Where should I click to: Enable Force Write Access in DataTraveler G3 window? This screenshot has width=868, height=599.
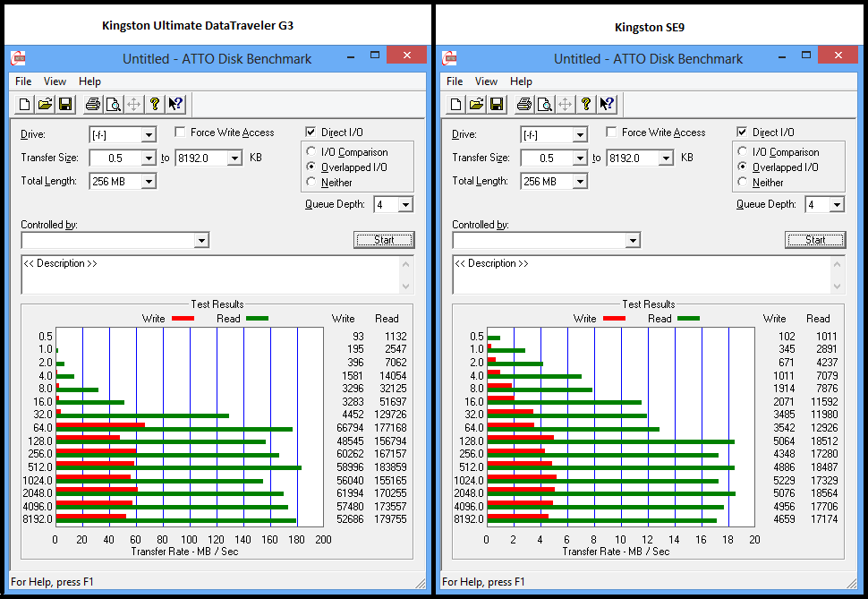click(x=180, y=132)
